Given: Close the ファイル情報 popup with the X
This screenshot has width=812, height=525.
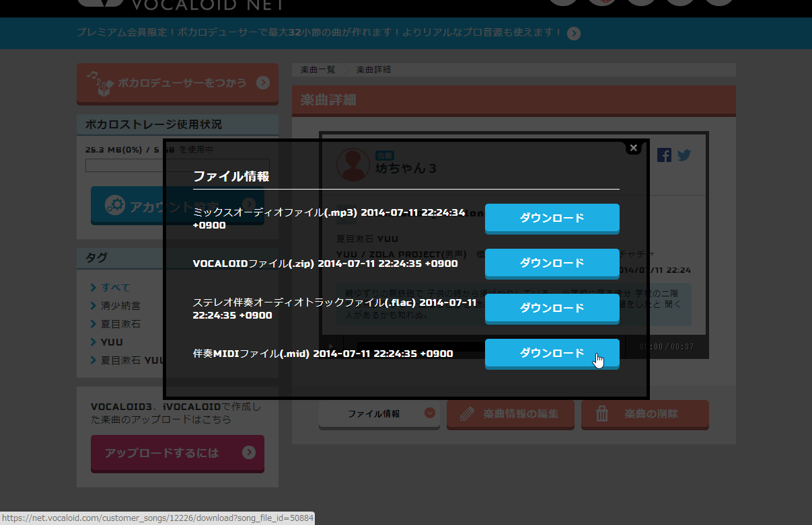Looking at the screenshot, I should [x=633, y=147].
